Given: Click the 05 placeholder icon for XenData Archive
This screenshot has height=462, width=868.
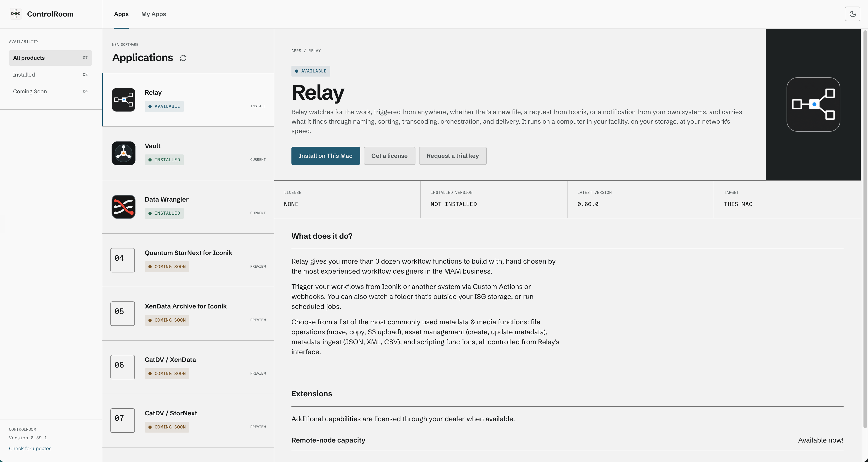Looking at the screenshot, I should tap(123, 314).
